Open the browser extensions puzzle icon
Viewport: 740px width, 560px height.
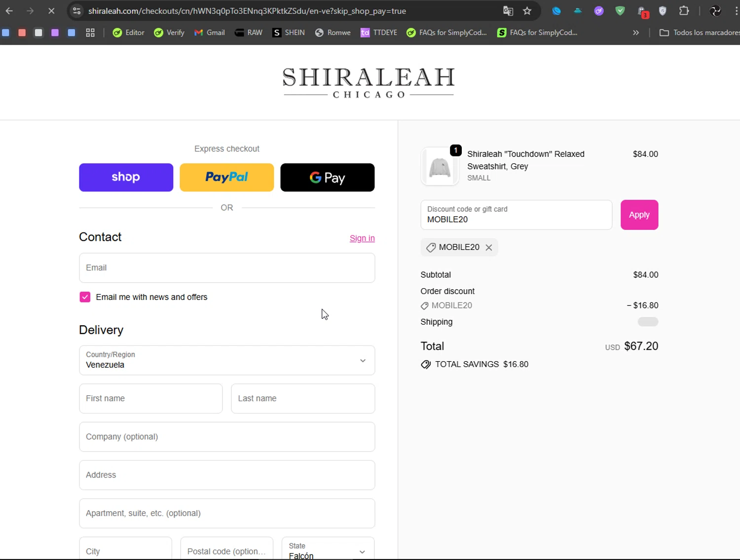tap(684, 11)
